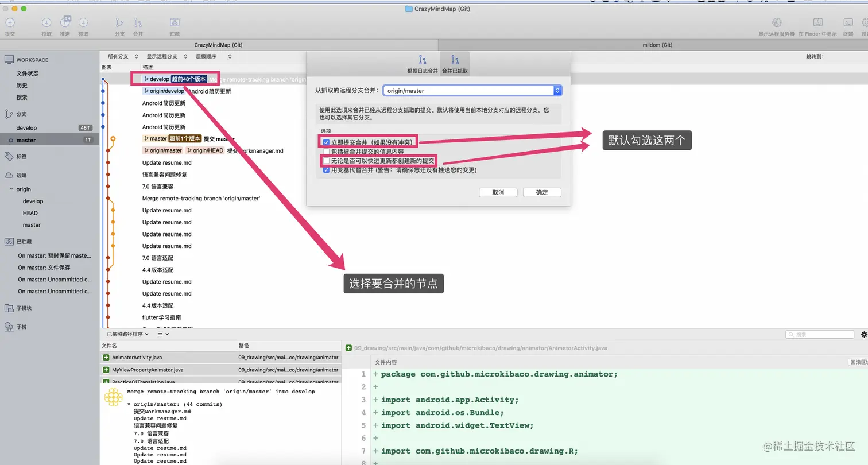Click the 贮藏 (stash) toolbar icon
The image size is (868, 465).
click(175, 23)
